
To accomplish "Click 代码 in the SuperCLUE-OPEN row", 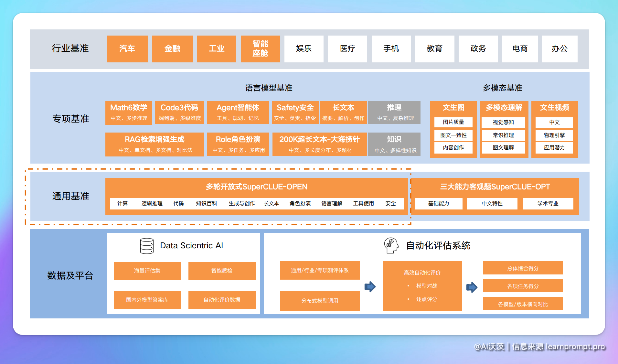I will [x=178, y=204].
